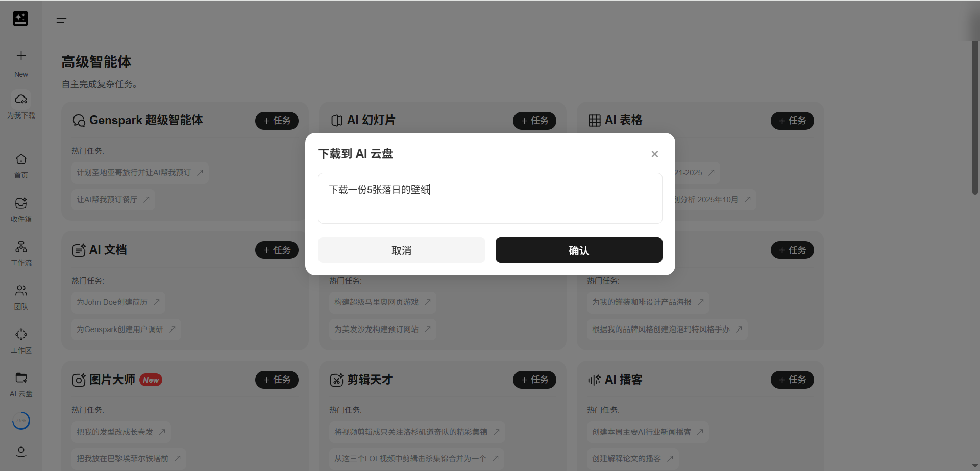Viewport: 980px width, 471px height.
Task: Open the 为我下载 cloud download icon
Action: [21, 99]
